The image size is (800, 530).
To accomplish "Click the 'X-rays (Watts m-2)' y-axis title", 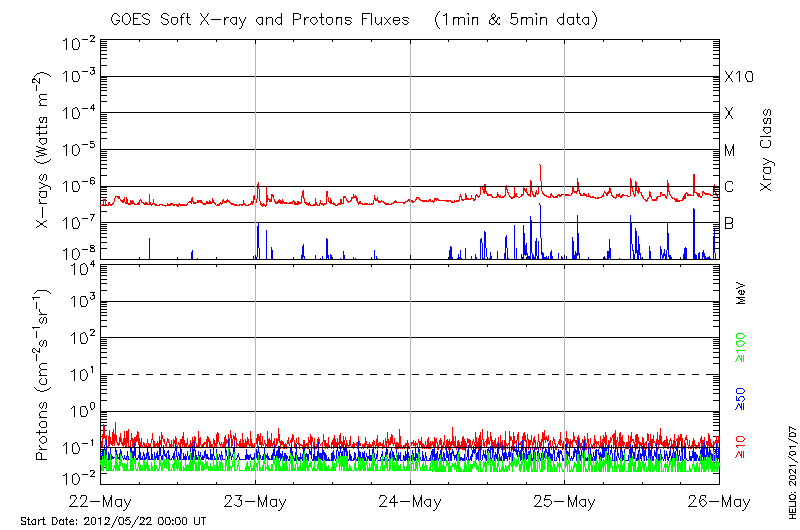I will [45, 150].
